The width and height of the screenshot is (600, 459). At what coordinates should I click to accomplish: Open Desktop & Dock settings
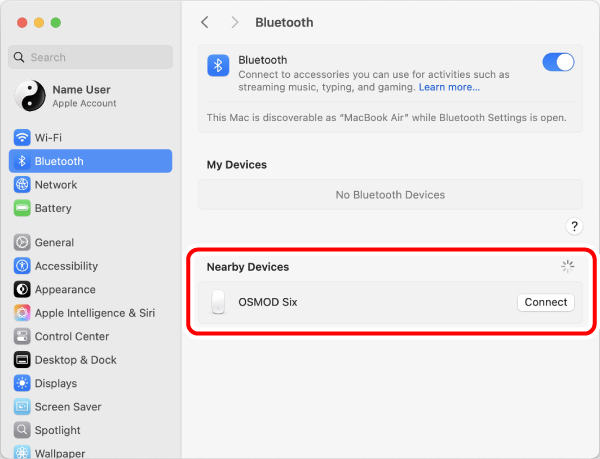click(90, 360)
